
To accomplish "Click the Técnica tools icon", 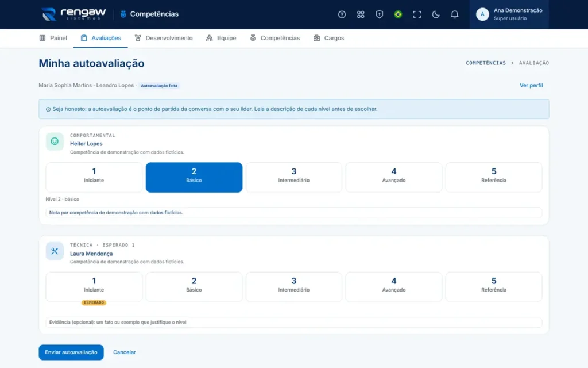I will tap(55, 251).
